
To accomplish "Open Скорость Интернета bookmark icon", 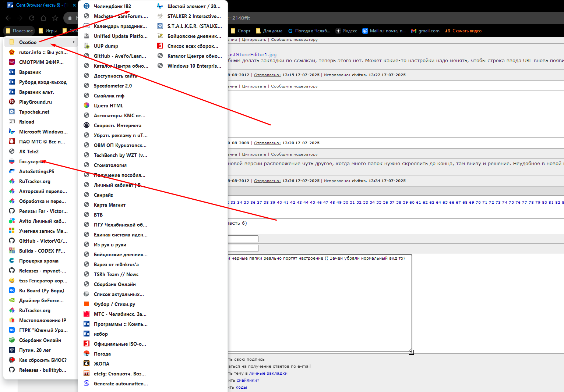I will pyautogui.click(x=87, y=125).
